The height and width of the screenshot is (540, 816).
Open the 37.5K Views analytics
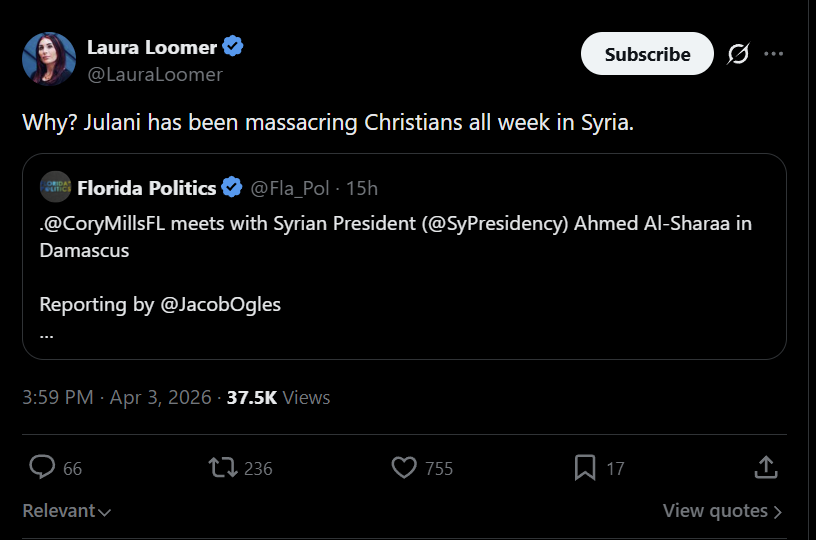click(278, 397)
